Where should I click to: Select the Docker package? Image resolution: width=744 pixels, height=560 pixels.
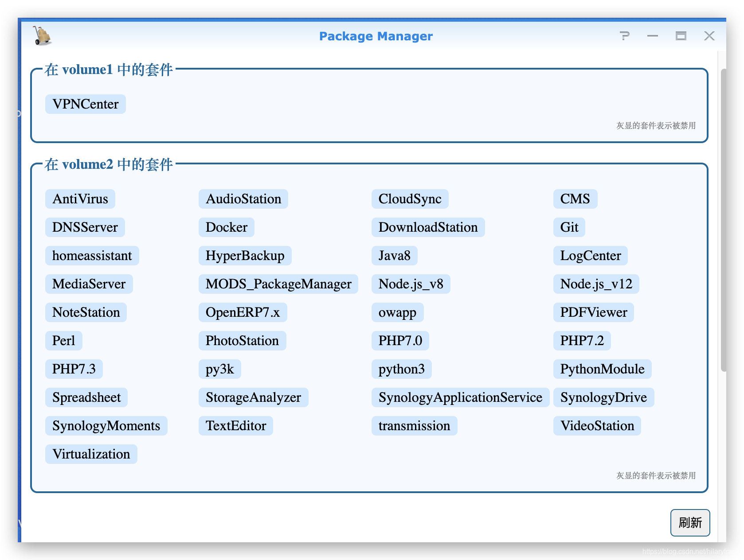click(227, 227)
